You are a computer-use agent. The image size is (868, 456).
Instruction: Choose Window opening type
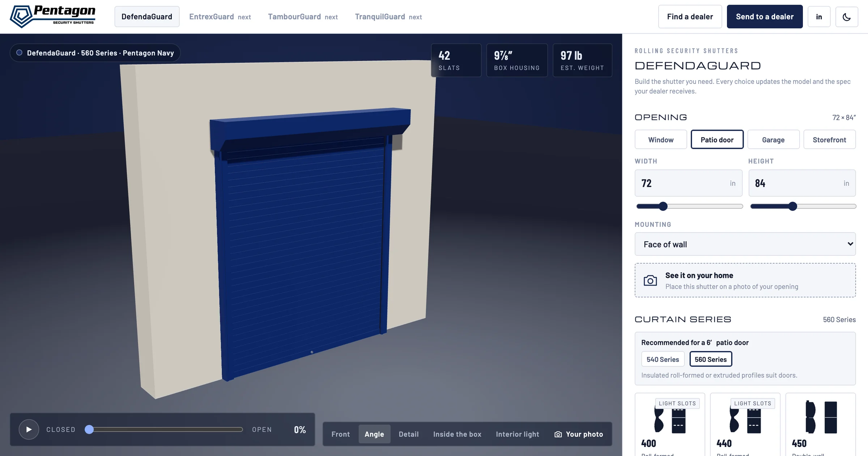click(661, 139)
